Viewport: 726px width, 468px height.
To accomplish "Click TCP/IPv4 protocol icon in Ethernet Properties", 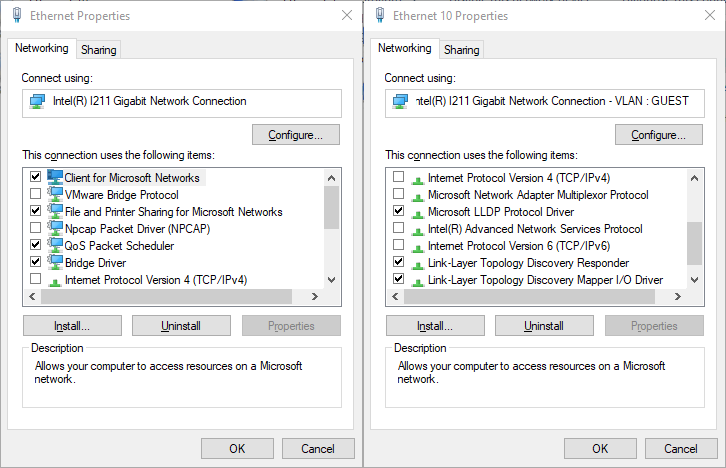I will pyautogui.click(x=55, y=281).
